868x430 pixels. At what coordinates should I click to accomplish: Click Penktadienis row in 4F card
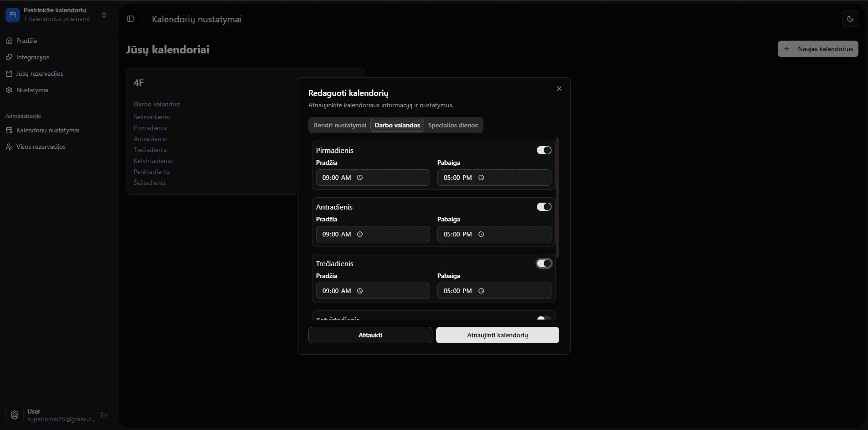click(x=152, y=172)
